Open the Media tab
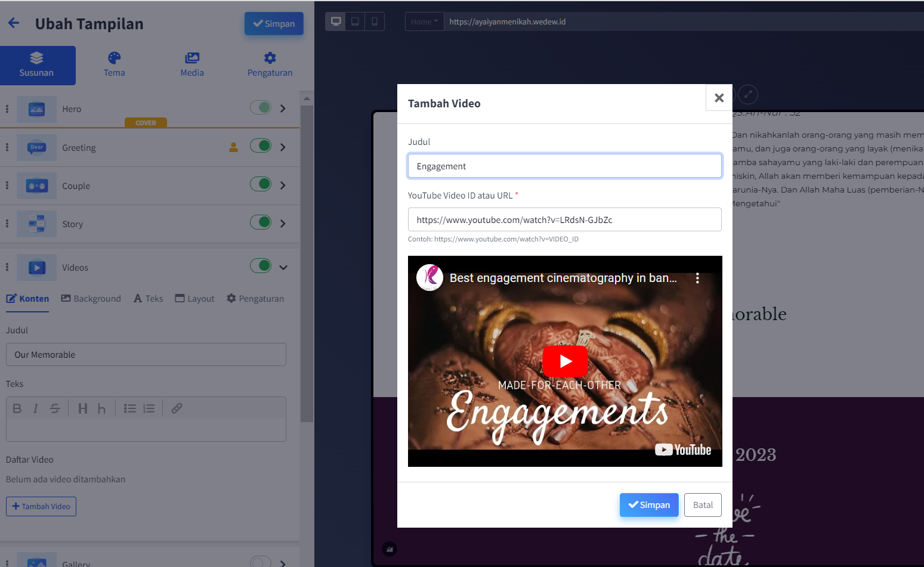Image resolution: width=924 pixels, height=567 pixels. coord(192,65)
